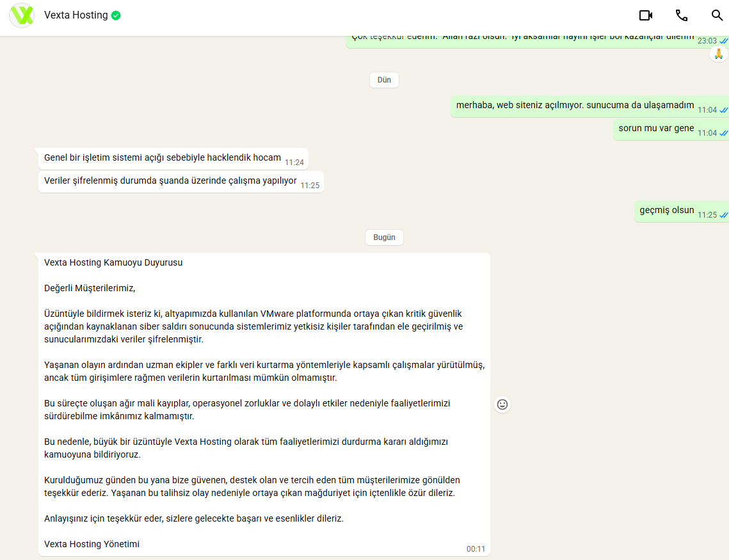
Task: Click the green verified badge beside Vexta Hosting
Action: coord(116,16)
